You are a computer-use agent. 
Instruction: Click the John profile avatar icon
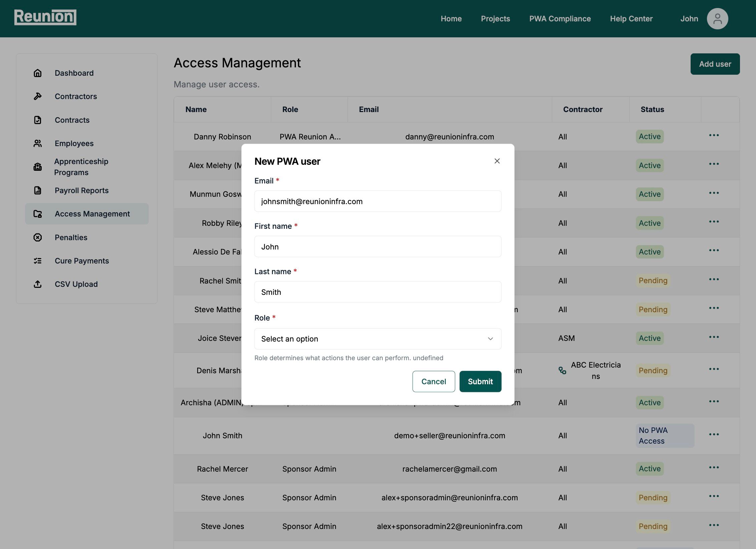pyautogui.click(x=717, y=19)
